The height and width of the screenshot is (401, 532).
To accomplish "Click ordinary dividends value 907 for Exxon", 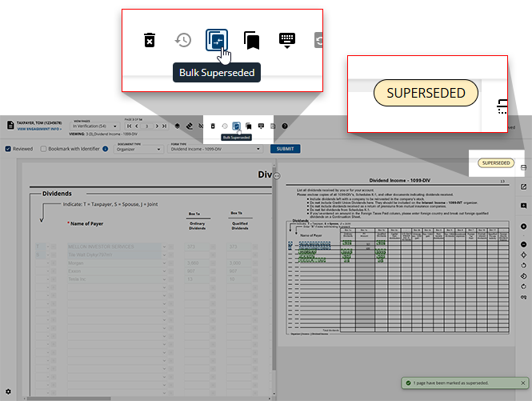I will point(197,271).
